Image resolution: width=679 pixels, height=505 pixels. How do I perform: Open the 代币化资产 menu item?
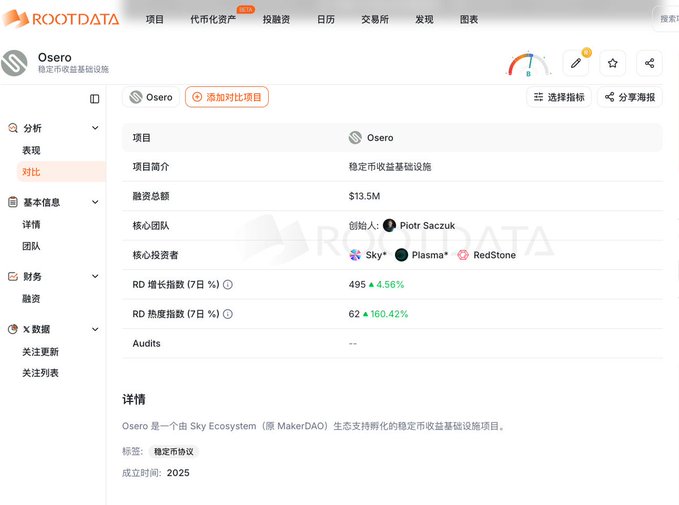click(x=213, y=19)
